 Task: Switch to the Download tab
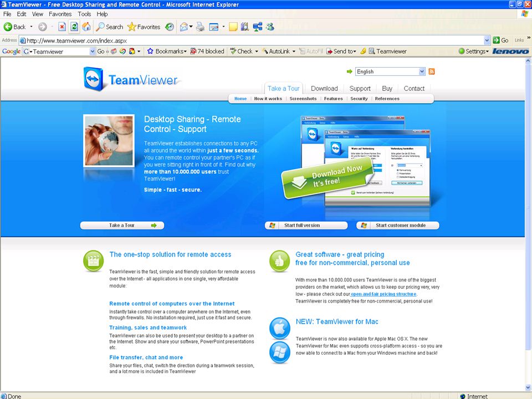324,89
